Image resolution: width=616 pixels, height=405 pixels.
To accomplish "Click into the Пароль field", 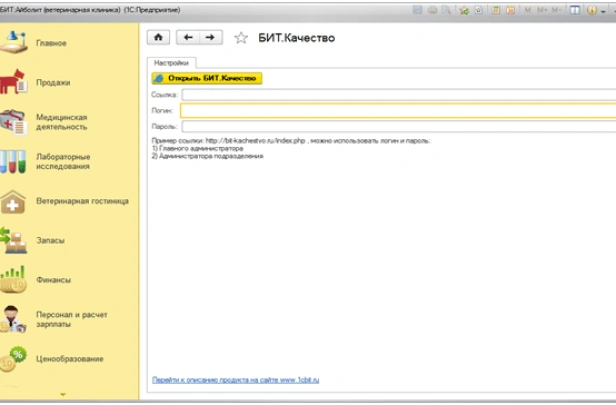I will (x=397, y=127).
